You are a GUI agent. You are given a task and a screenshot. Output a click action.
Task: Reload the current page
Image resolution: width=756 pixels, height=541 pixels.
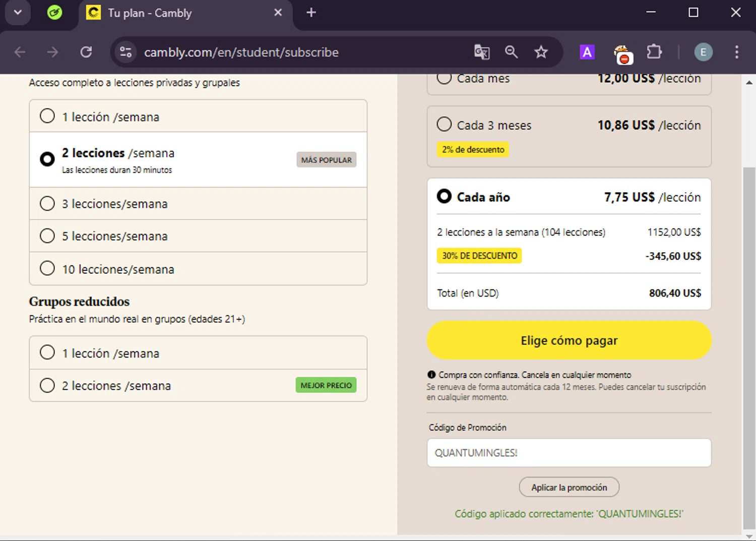(86, 52)
